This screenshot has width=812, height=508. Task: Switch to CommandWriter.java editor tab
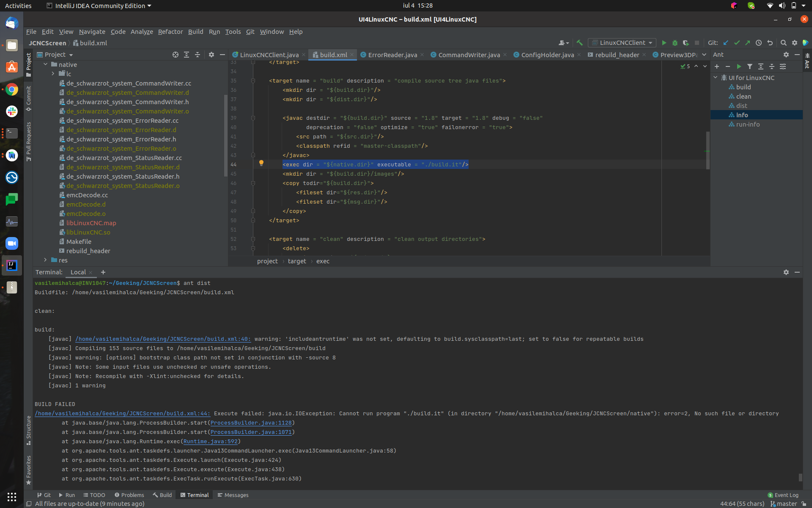tap(469, 55)
